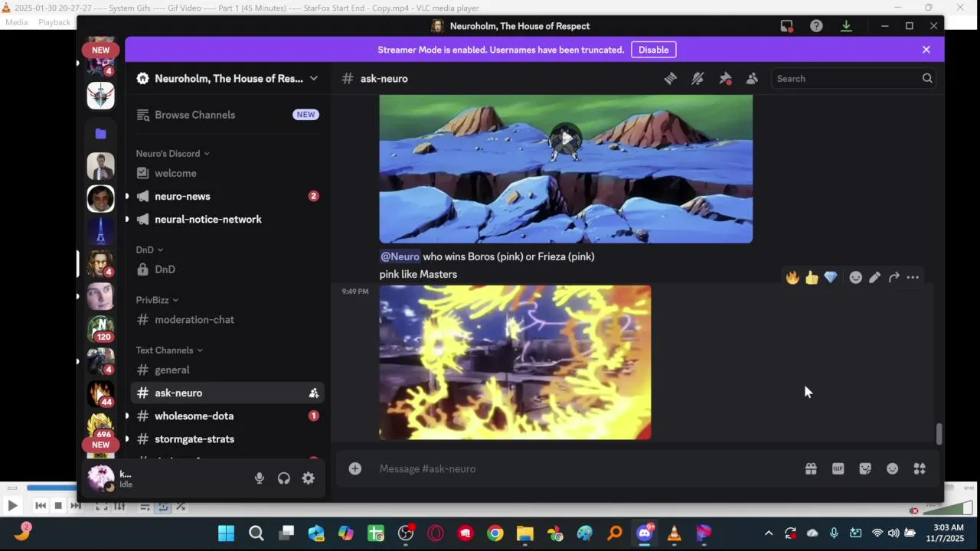Open the Neuroholm server name dropdown

(x=227, y=78)
